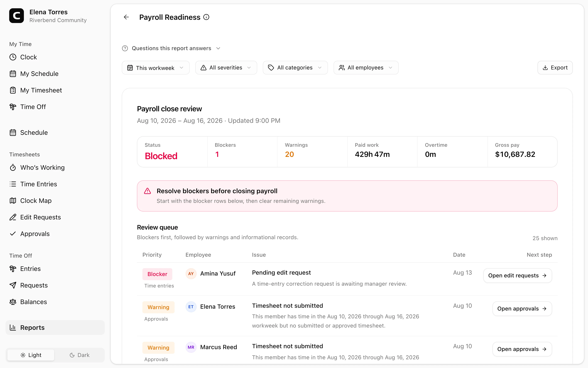Click the Overtime value 0m
The image size is (588, 368).
pyautogui.click(x=430, y=155)
